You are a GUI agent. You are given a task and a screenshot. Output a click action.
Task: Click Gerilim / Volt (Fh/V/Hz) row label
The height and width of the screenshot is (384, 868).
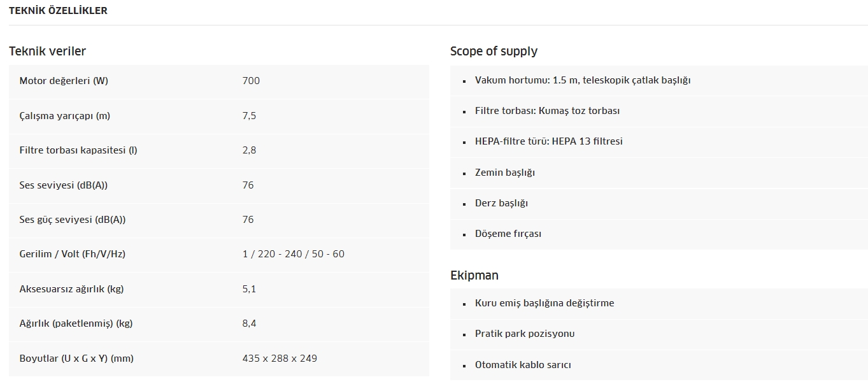(73, 254)
